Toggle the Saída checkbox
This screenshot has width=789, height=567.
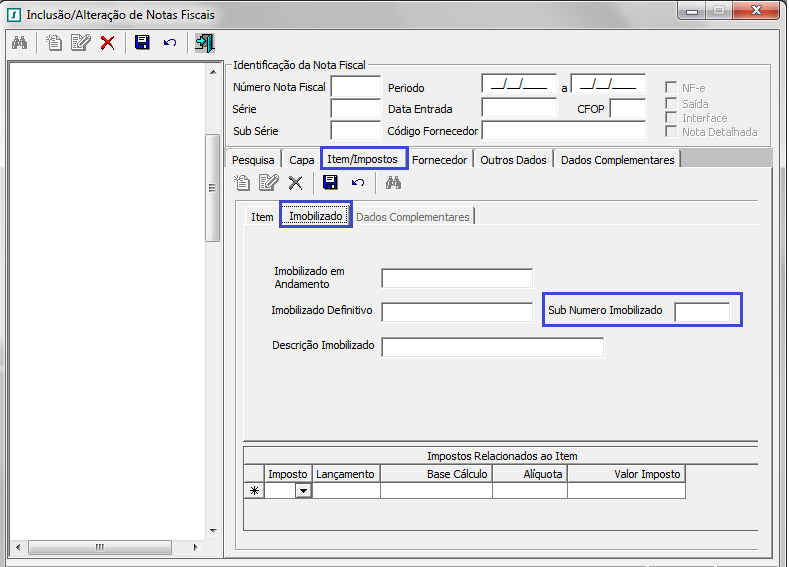(672, 103)
